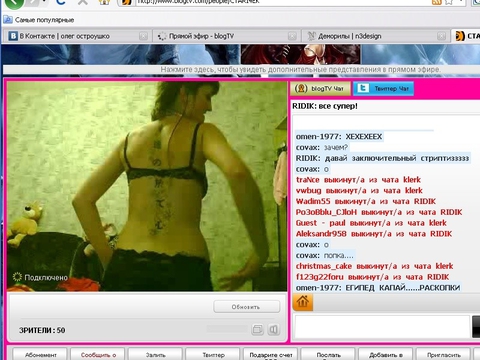Image resolution: width=480 pixels, height=360 pixels.
Task: Click the "Guest - paul" kicked message
Action: click(x=371, y=223)
